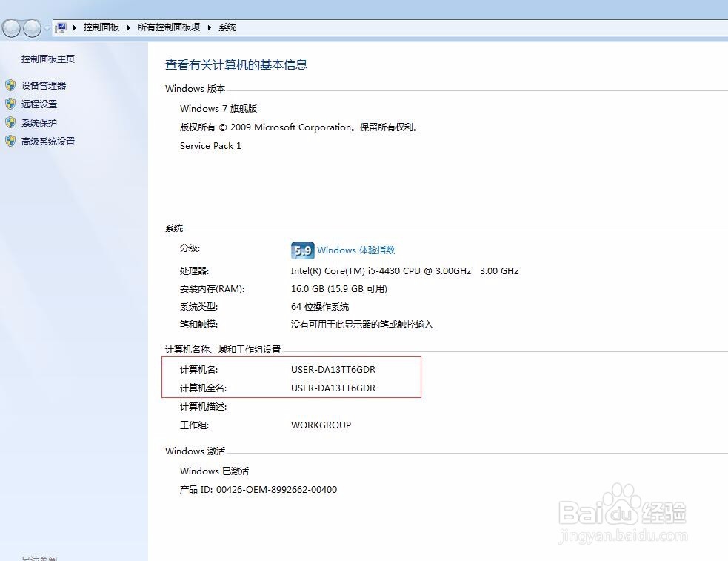
Task: Click 64 位操作系统 system type value
Action: [x=319, y=307]
